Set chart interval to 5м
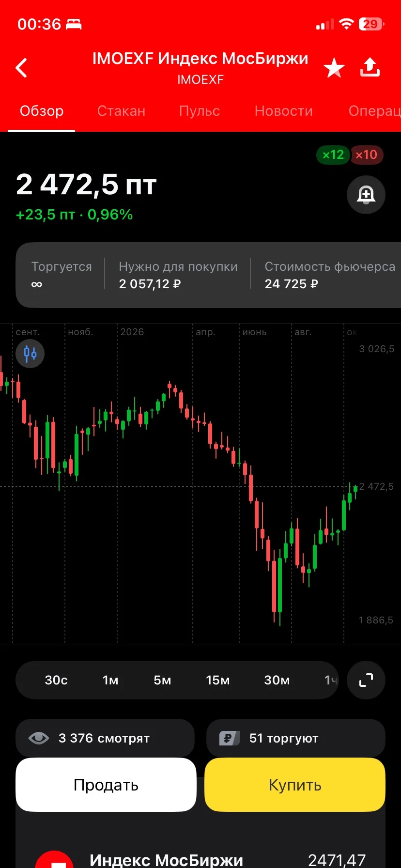The height and width of the screenshot is (868, 401). [x=162, y=680]
